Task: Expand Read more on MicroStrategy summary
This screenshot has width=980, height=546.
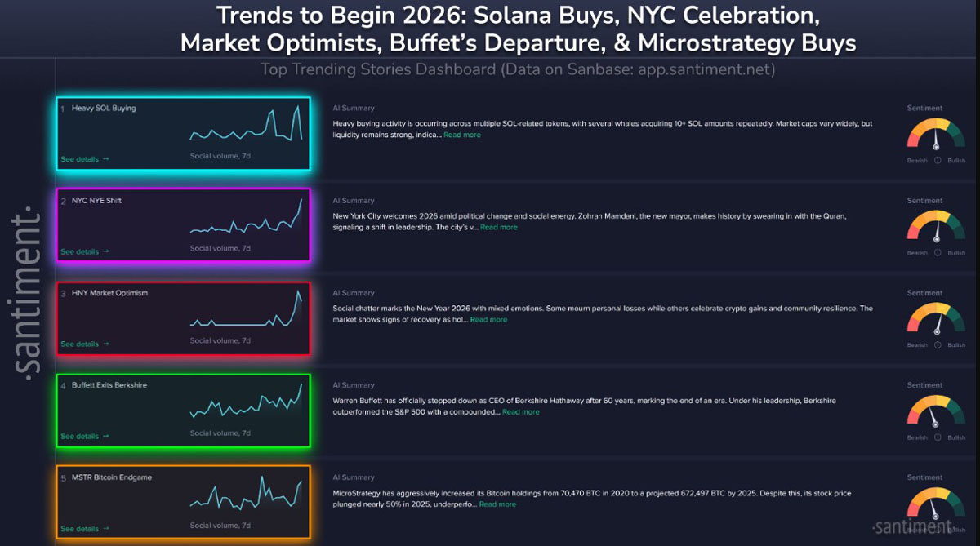Action: coord(497,504)
